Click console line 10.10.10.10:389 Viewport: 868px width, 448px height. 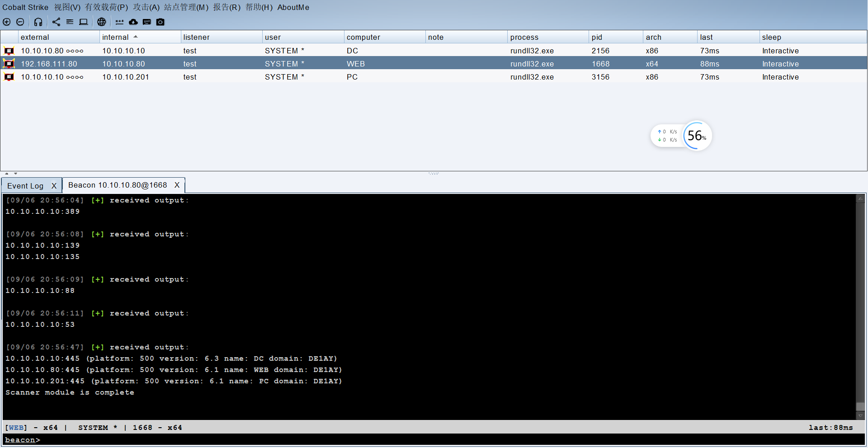[42, 212]
